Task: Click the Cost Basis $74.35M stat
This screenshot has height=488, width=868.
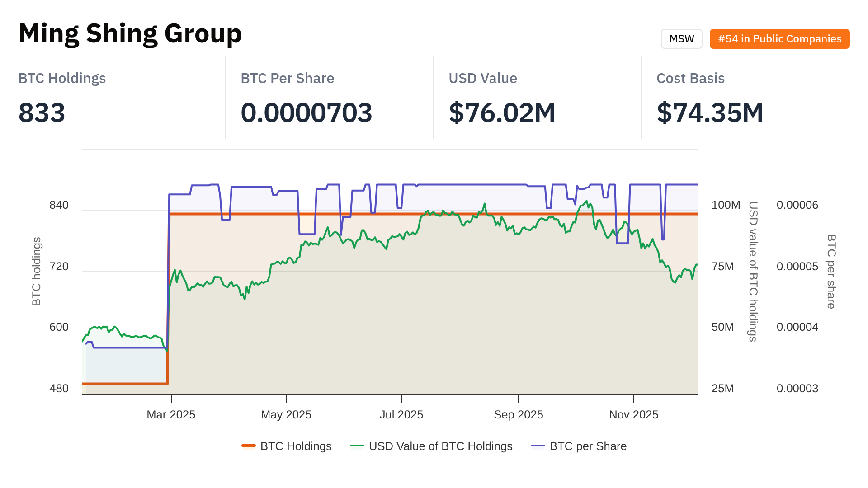Action: point(710,113)
